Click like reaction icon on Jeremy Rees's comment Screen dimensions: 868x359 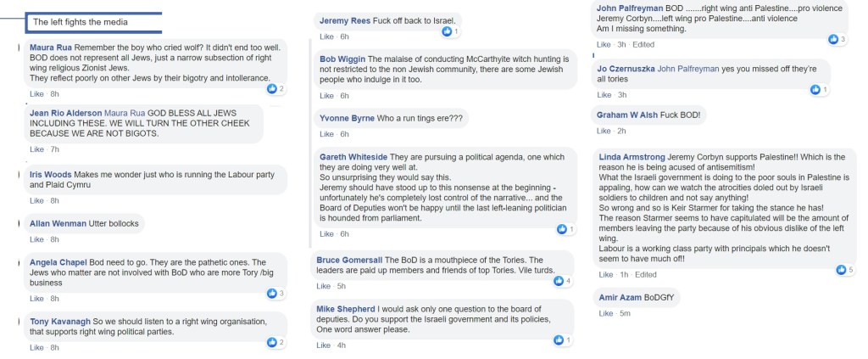click(447, 31)
